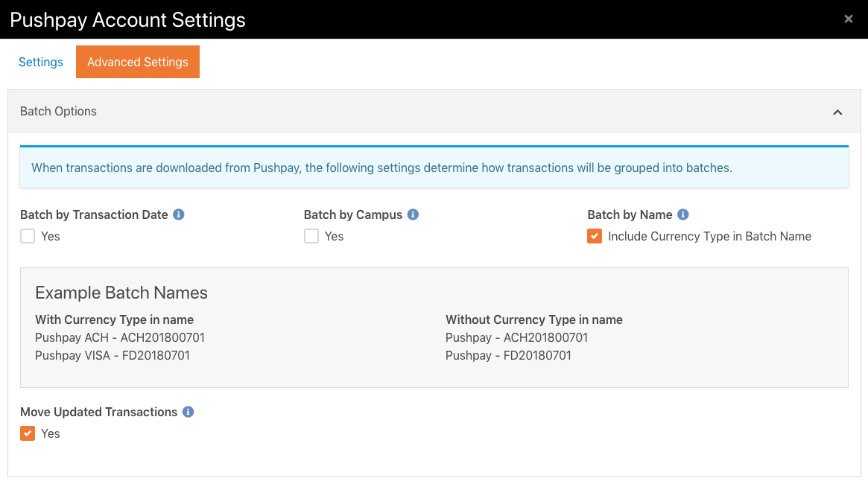
Task: Click the Batch Options header bar
Action: (x=58, y=111)
